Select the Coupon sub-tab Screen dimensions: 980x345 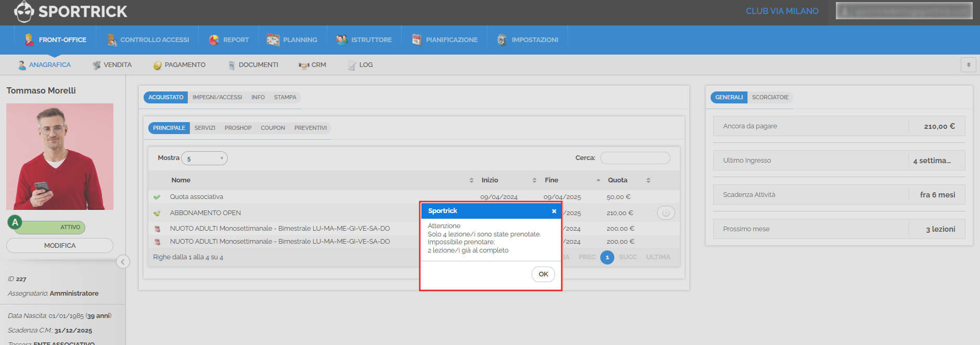click(273, 128)
